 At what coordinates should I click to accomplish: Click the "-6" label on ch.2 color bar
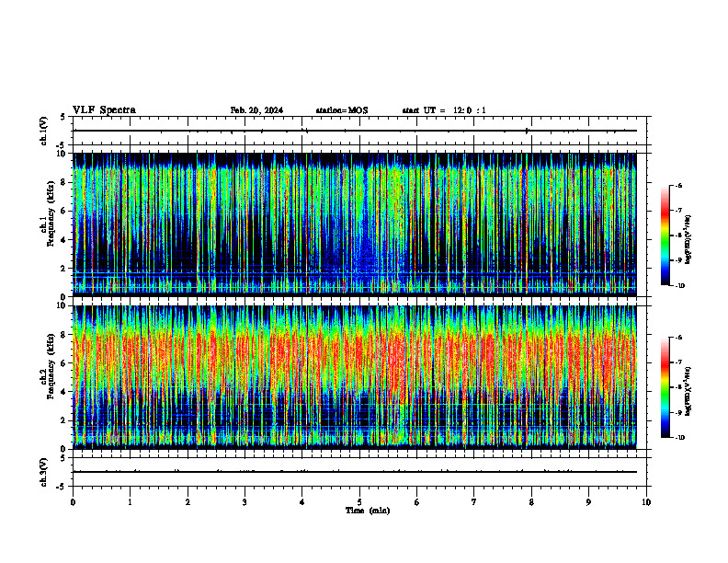coord(678,338)
